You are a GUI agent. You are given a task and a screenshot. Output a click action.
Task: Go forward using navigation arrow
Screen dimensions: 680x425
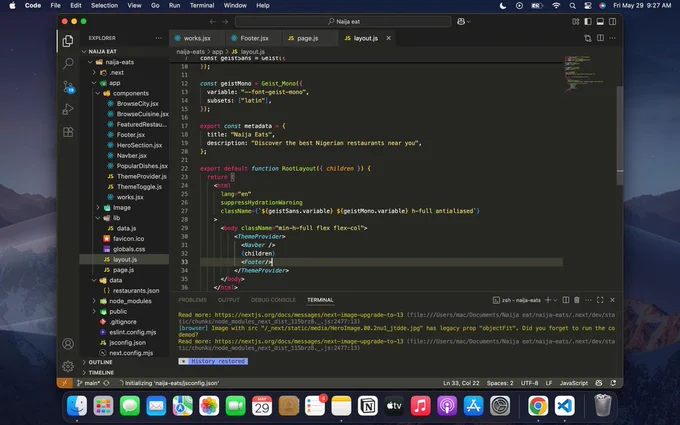tap(225, 22)
